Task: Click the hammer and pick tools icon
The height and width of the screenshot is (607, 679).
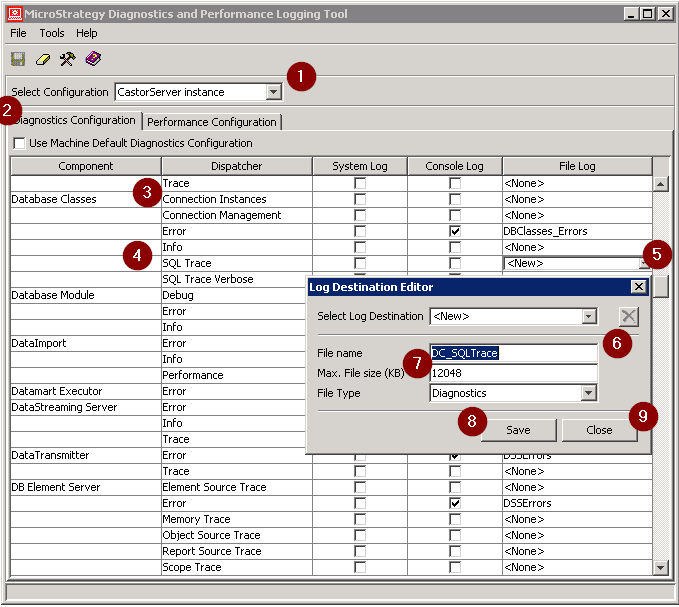Action: [x=67, y=59]
